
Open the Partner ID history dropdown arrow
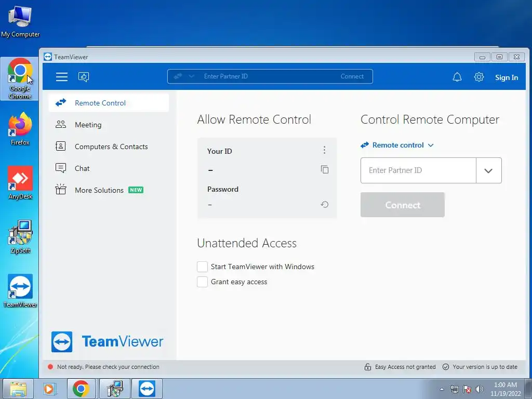point(488,170)
